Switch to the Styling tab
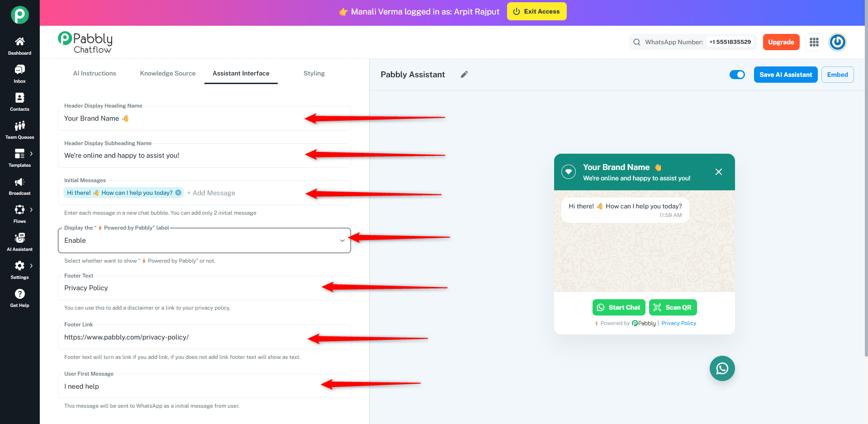 [314, 73]
